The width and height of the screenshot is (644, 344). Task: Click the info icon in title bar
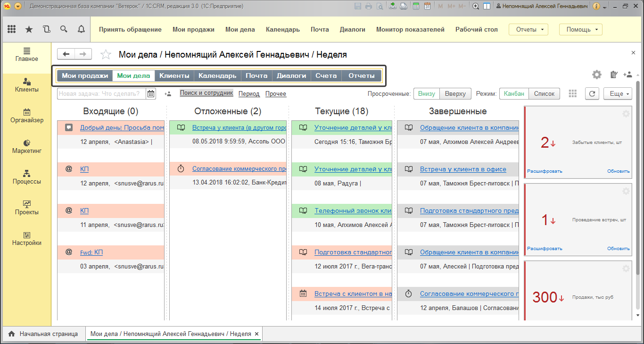(596, 6)
